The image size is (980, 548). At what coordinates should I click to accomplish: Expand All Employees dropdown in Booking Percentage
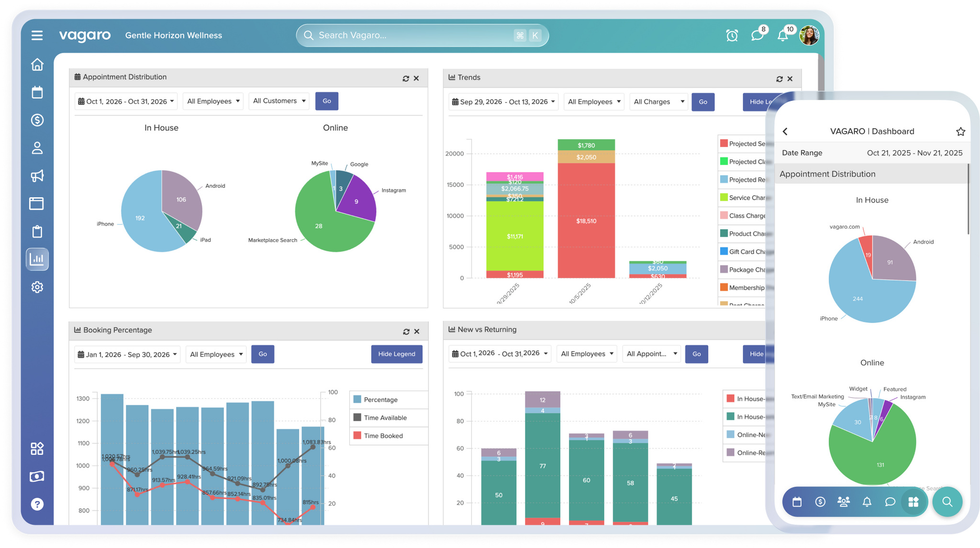[216, 355]
